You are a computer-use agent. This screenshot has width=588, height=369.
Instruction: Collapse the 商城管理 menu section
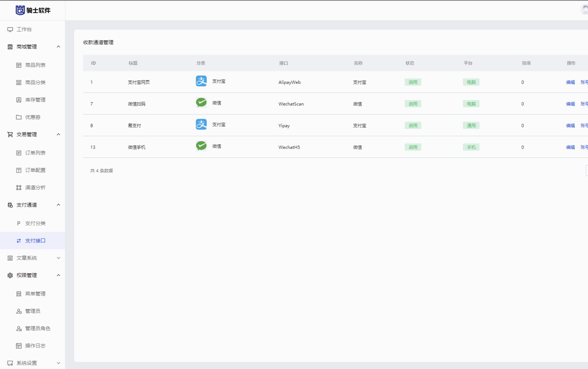pyautogui.click(x=58, y=47)
